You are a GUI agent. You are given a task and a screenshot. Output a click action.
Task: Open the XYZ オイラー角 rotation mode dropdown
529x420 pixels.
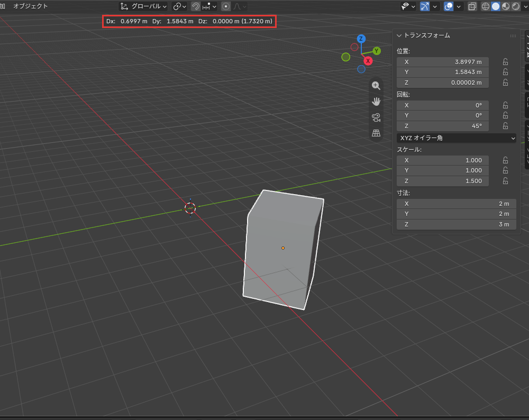[x=457, y=138]
